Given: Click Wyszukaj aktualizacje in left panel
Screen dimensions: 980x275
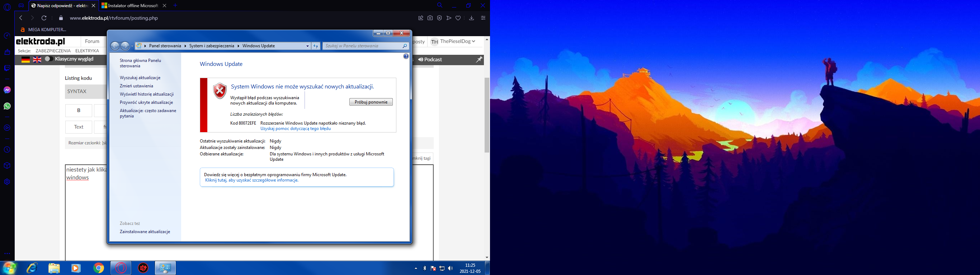Looking at the screenshot, I should 140,78.
